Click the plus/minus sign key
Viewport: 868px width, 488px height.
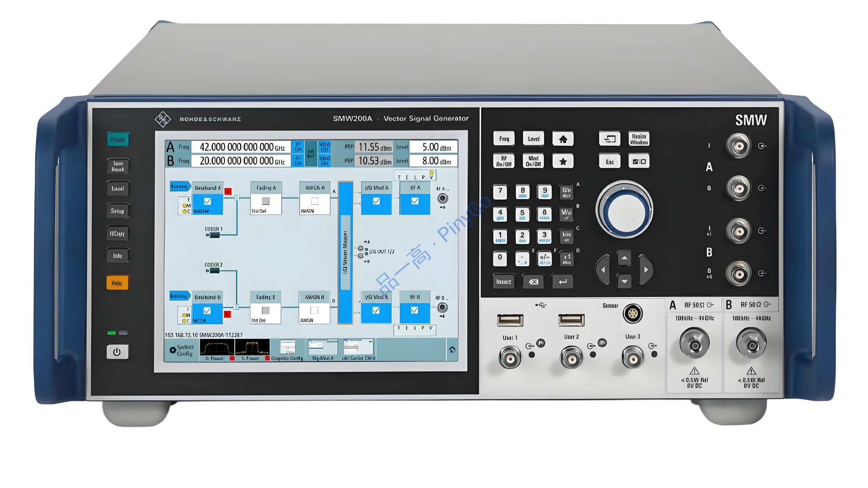[x=545, y=258]
